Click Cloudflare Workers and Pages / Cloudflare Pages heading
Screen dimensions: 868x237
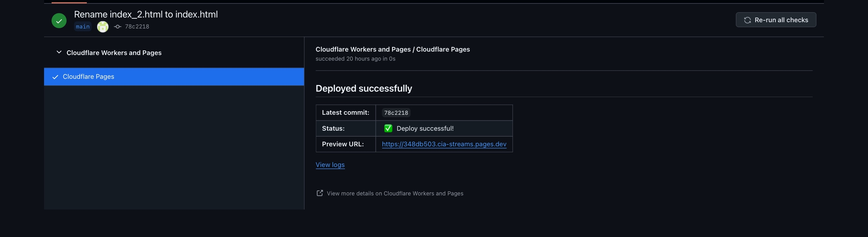[392, 49]
